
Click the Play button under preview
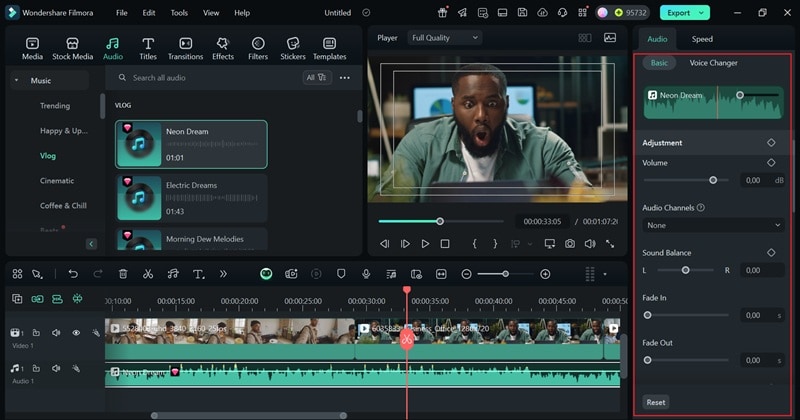[x=425, y=244]
